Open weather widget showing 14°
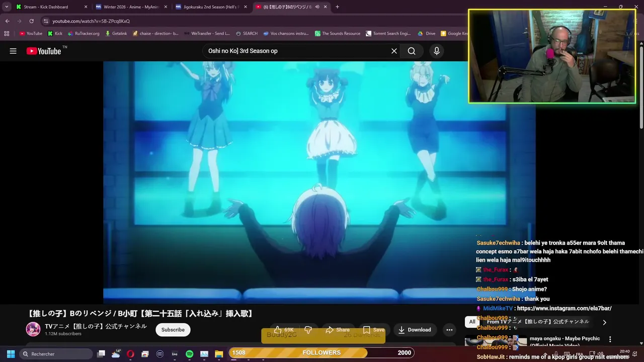The image size is (644, 362). coord(116,353)
